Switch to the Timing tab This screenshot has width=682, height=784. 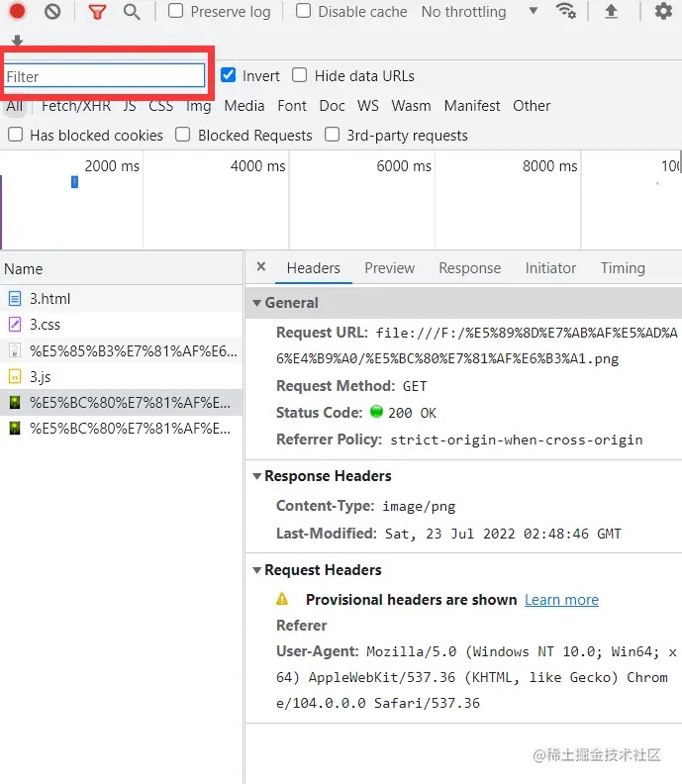click(x=623, y=268)
